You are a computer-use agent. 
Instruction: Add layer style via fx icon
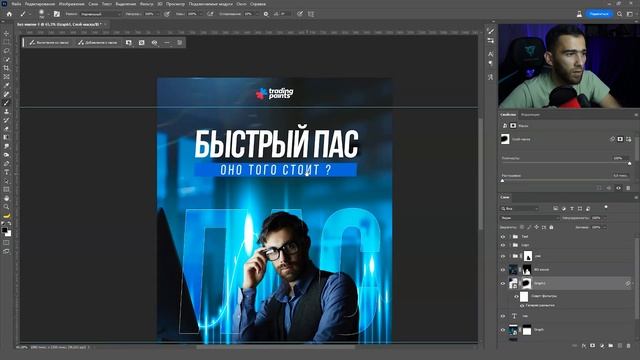(x=584, y=346)
